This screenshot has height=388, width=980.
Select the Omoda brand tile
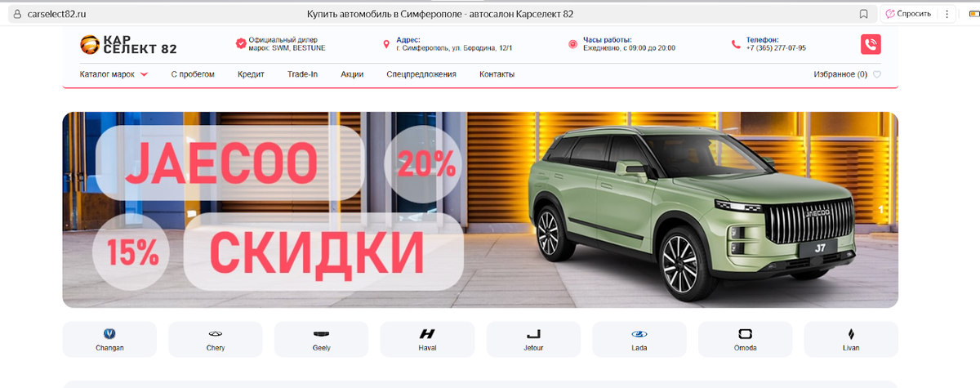(x=745, y=340)
